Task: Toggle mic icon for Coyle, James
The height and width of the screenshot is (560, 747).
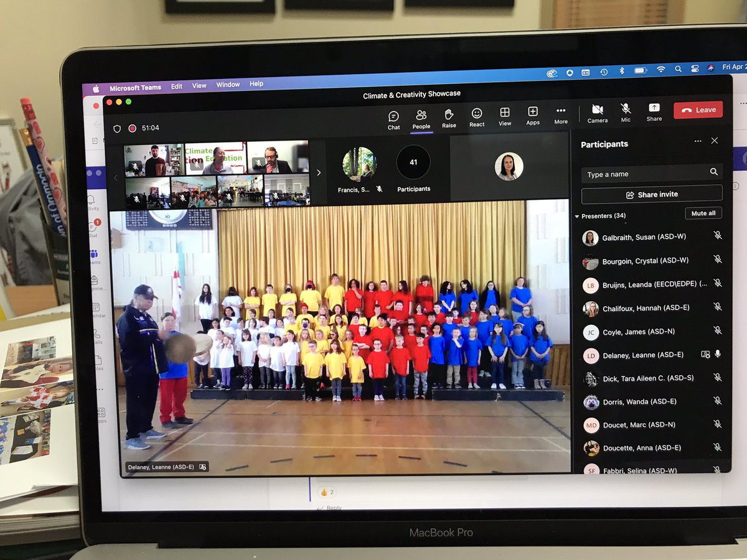Action: [717, 330]
